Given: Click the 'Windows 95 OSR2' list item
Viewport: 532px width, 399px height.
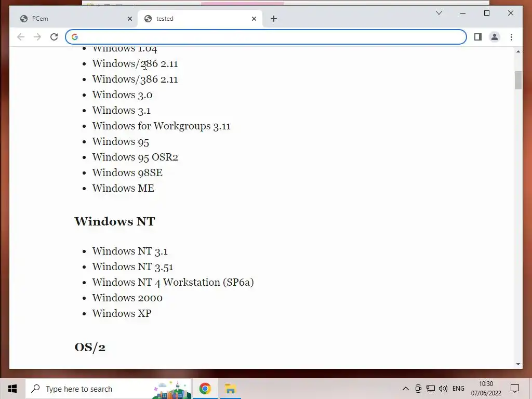Looking at the screenshot, I should (135, 157).
